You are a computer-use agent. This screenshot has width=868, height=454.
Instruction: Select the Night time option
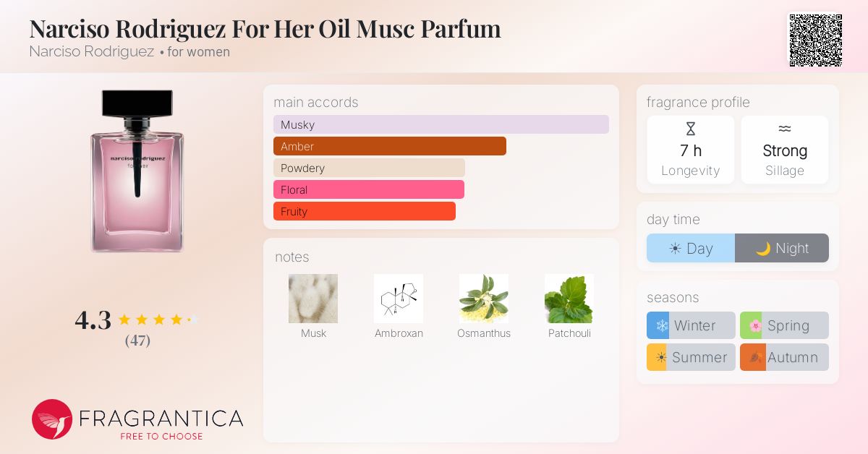coord(782,248)
